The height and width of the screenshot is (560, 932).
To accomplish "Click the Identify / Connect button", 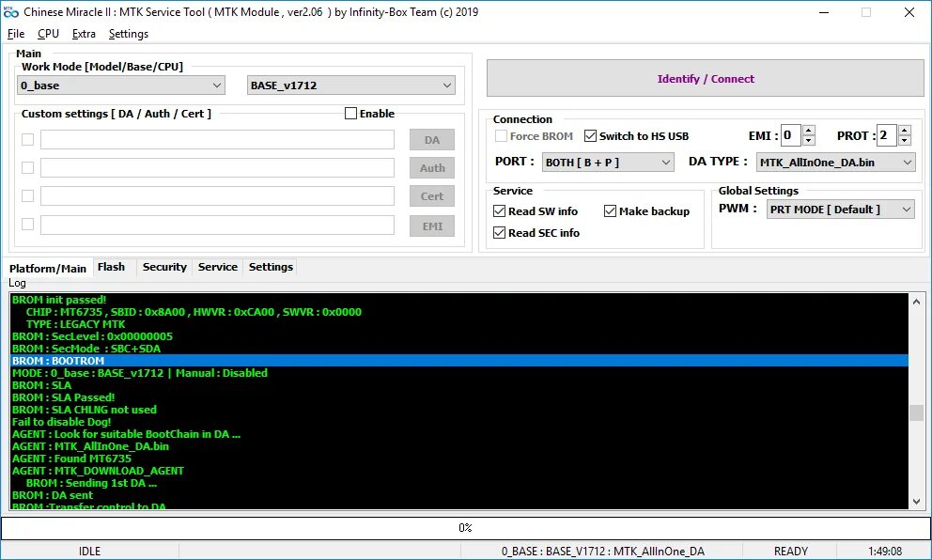I will (x=706, y=79).
